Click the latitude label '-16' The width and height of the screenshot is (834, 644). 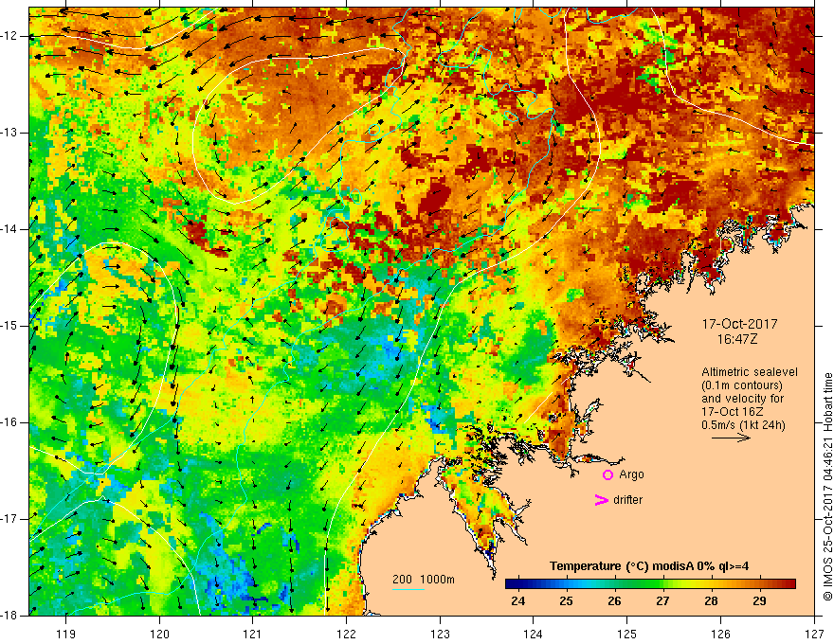[x=10, y=422]
